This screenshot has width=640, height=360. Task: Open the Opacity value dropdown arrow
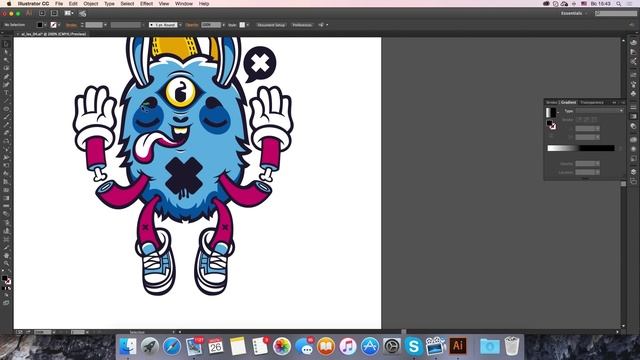coord(223,25)
